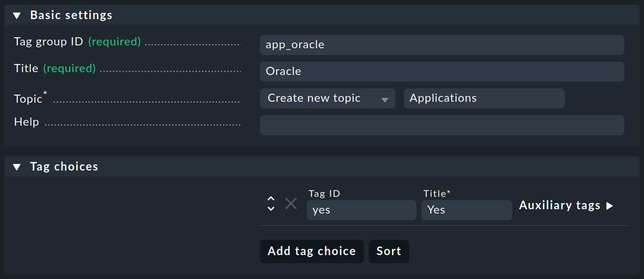Viewport: 644px width, 279px height.
Task: Delete the "yes" tag choice using the X icon
Action: click(291, 203)
